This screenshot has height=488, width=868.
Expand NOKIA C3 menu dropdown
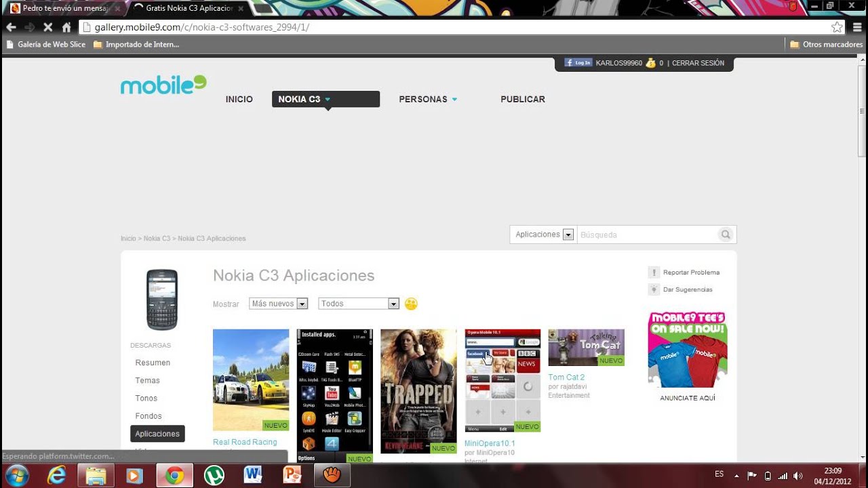tap(326, 100)
